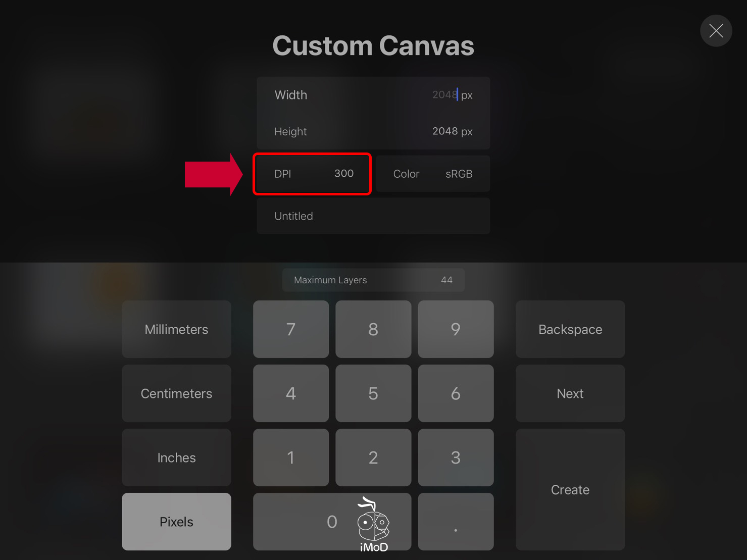The width and height of the screenshot is (747, 560).
Task: Select the DPI 300 field
Action: (x=313, y=174)
